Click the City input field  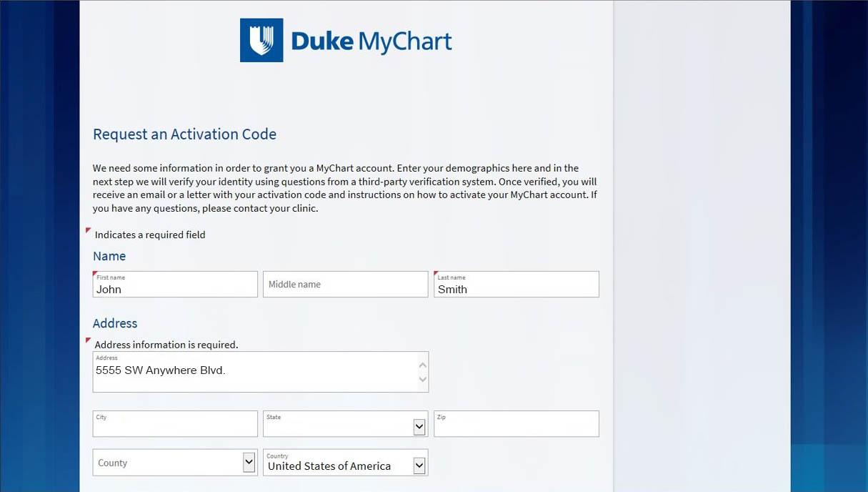(x=175, y=423)
